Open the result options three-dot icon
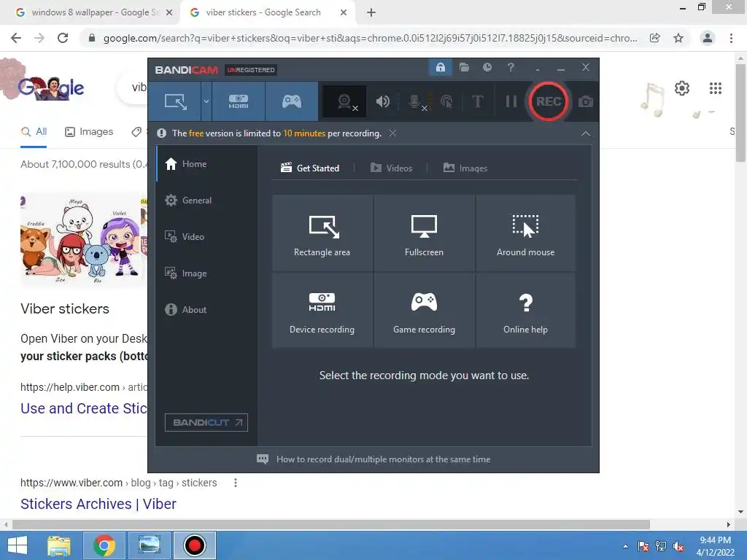Viewport: 747px width, 560px height. point(236,483)
